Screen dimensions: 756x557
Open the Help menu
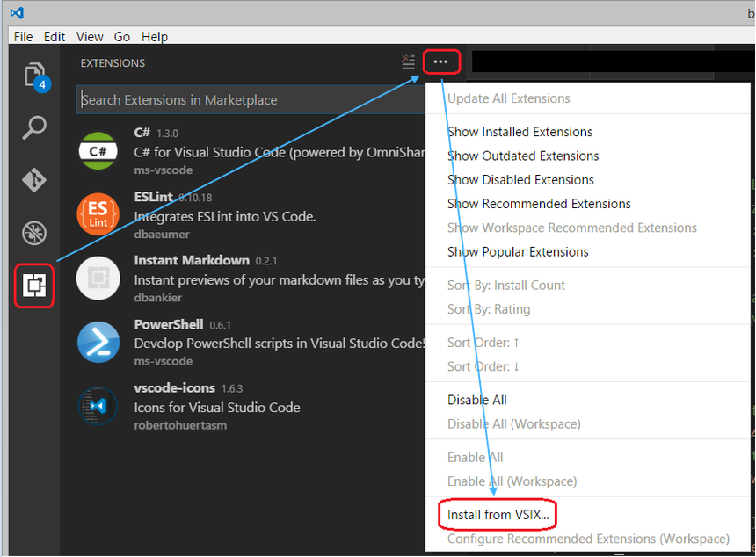click(155, 37)
